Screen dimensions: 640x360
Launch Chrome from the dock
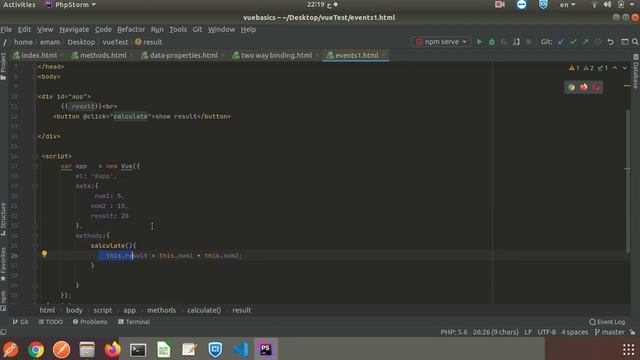pyautogui.click(x=36, y=350)
